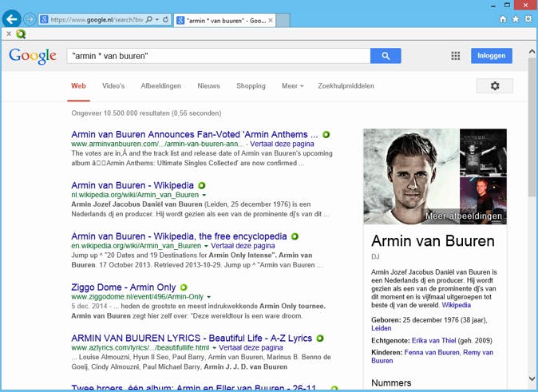
Task: Click Vertaal deze pagina for en.wikipedia.org result
Action: click(x=243, y=246)
